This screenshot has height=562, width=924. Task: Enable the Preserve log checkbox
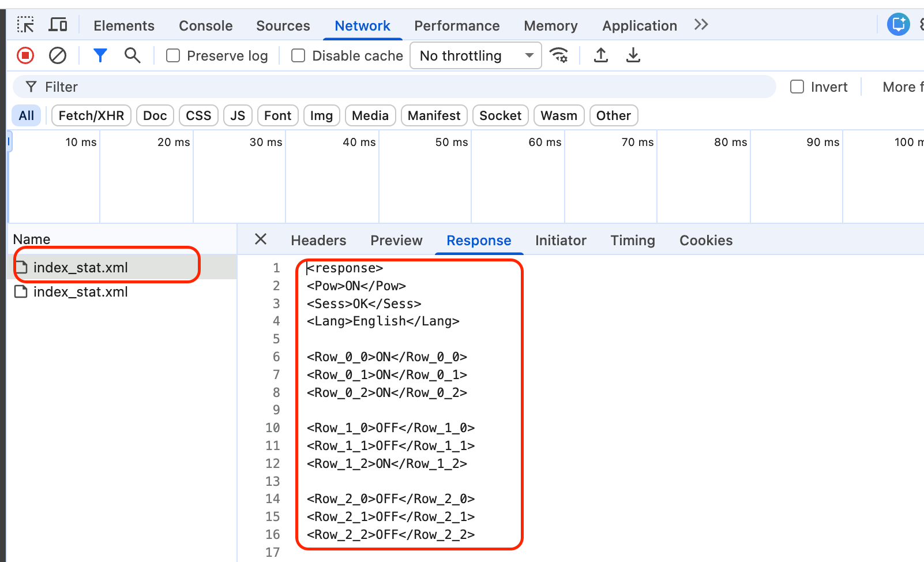pos(173,55)
